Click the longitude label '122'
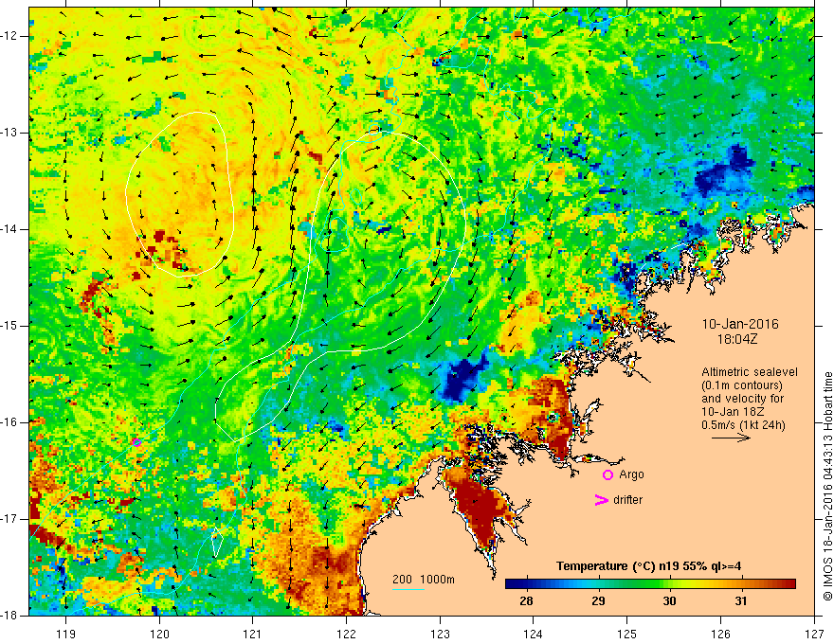The width and height of the screenshot is (834, 644). point(346,634)
